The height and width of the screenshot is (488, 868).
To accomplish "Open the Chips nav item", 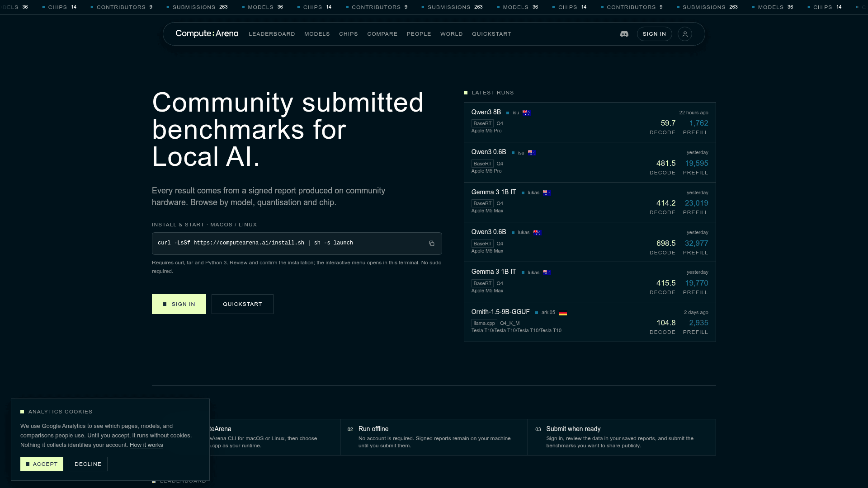I will (x=349, y=34).
